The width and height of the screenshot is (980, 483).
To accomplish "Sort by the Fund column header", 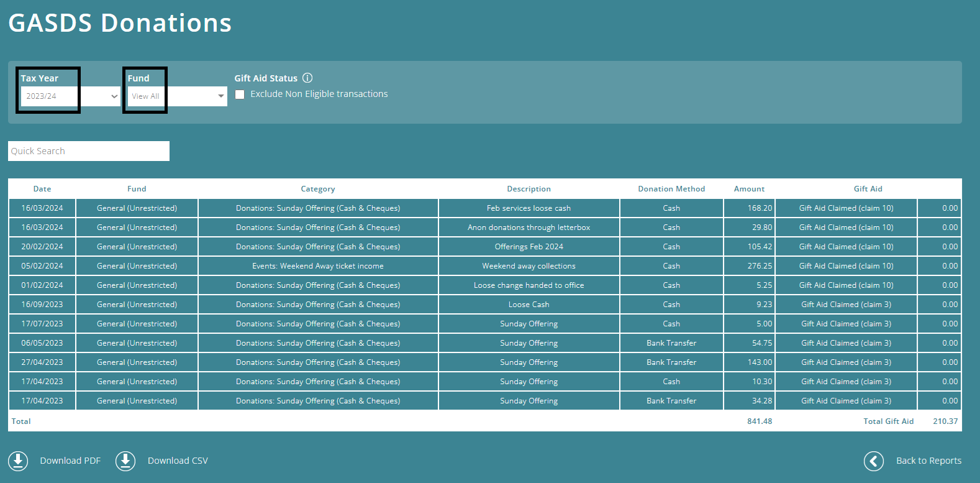I will coord(137,189).
